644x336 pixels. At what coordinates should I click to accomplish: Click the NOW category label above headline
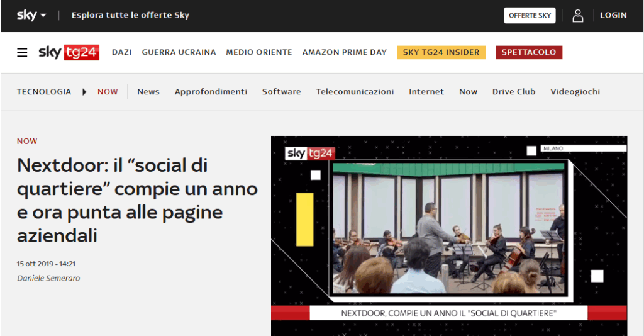tap(27, 142)
